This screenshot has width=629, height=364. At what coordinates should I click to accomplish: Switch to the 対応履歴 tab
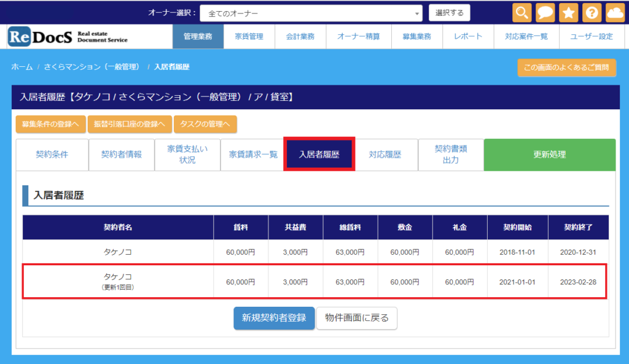point(385,155)
